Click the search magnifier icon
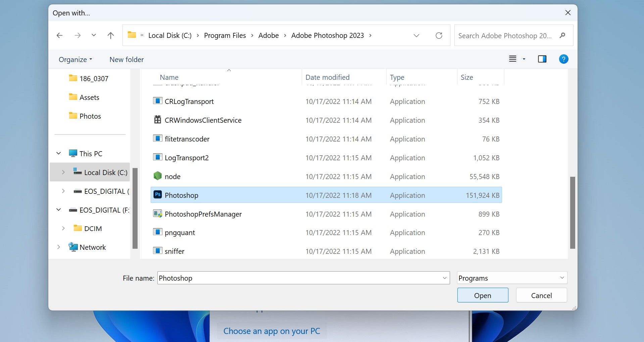Screen dimensions: 644x342 pos(562,35)
